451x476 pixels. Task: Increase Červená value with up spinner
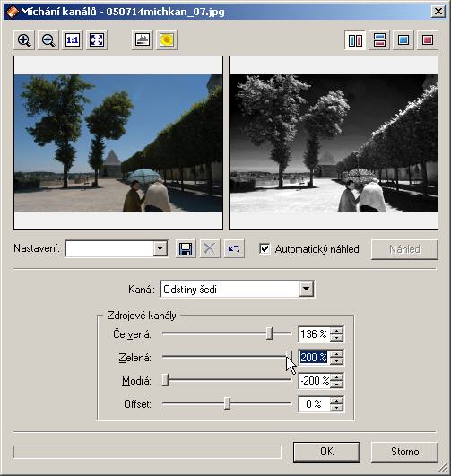[x=336, y=331]
